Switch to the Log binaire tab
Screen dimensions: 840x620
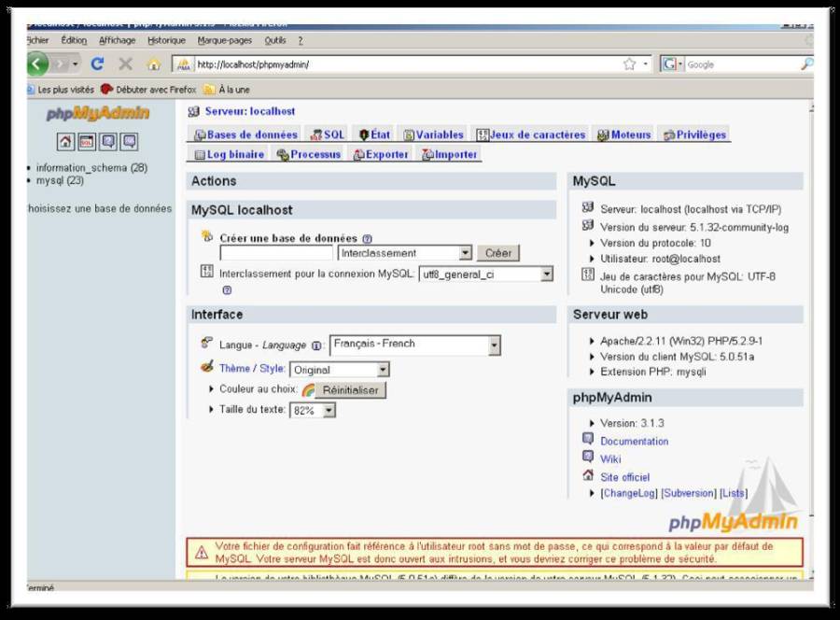pyautogui.click(x=230, y=155)
